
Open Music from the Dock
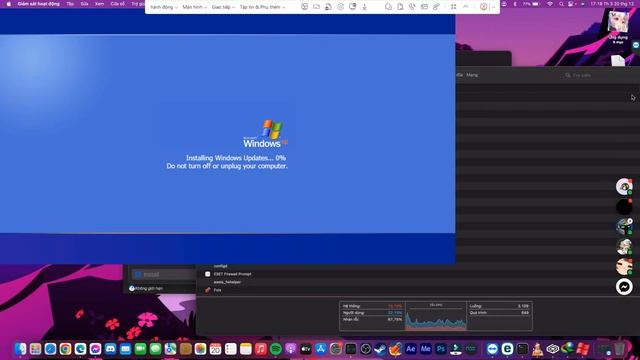[x=260, y=349]
